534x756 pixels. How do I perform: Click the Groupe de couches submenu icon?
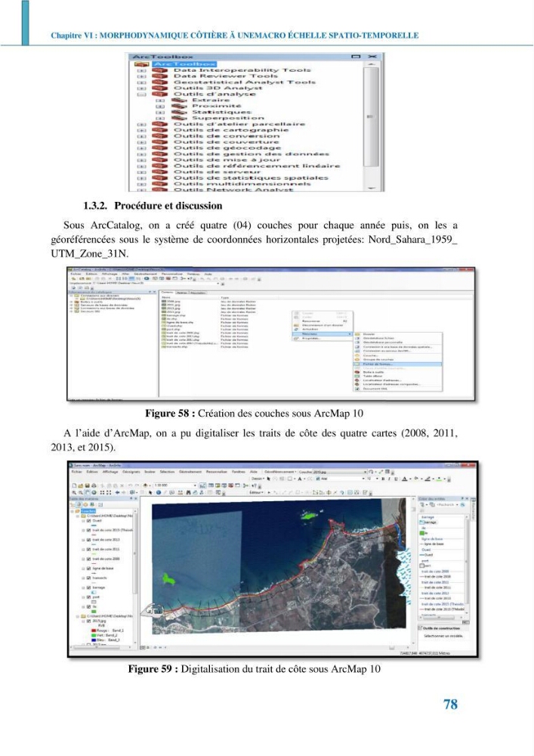click(357, 359)
